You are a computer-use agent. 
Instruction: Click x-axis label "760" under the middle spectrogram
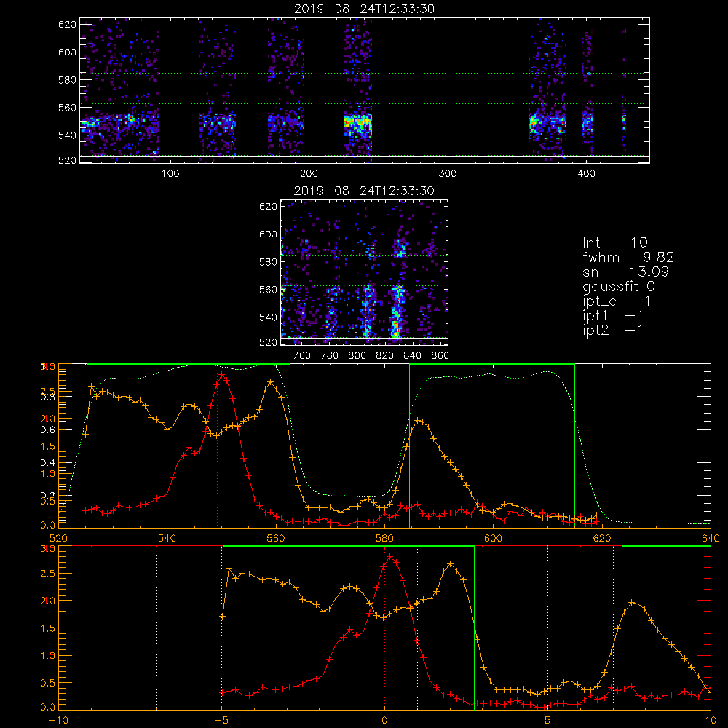302,356
